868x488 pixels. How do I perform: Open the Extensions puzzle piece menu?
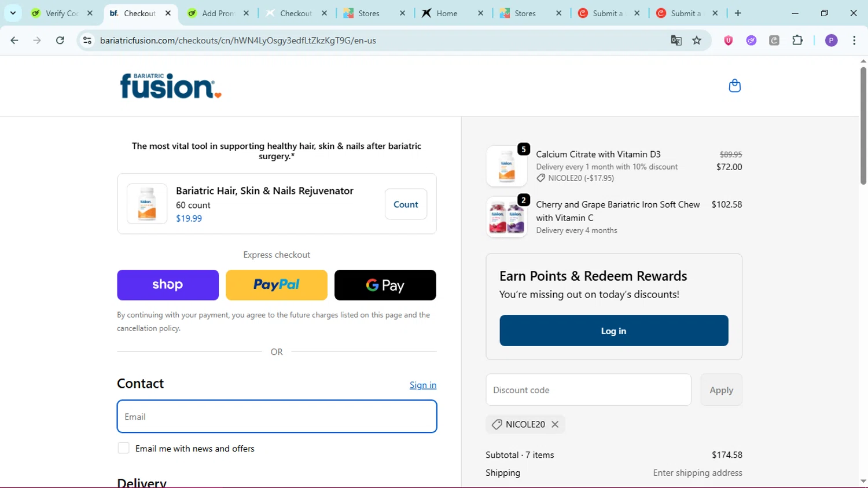(x=797, y=41)
